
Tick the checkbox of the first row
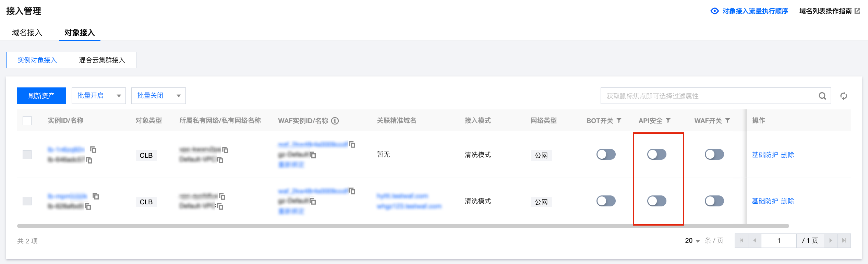(27, 155)
